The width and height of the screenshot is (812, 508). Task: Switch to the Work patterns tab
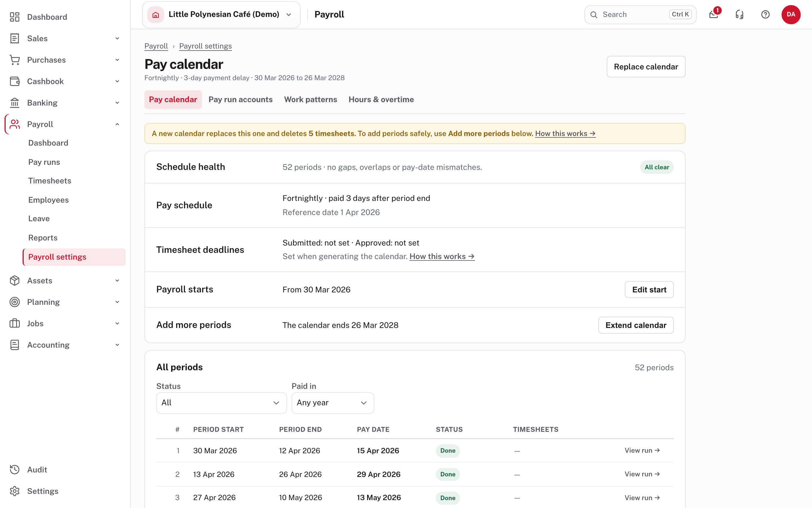click(311, 99)
